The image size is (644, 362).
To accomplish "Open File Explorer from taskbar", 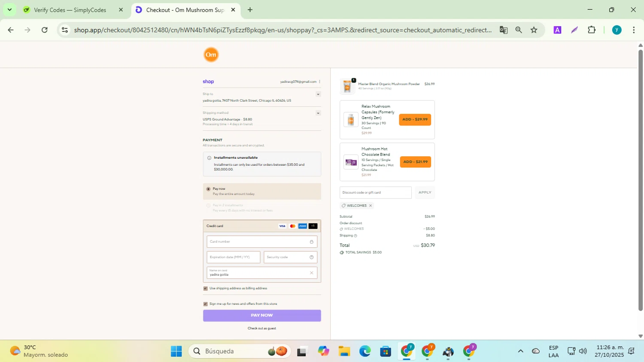I will (344, 351).
